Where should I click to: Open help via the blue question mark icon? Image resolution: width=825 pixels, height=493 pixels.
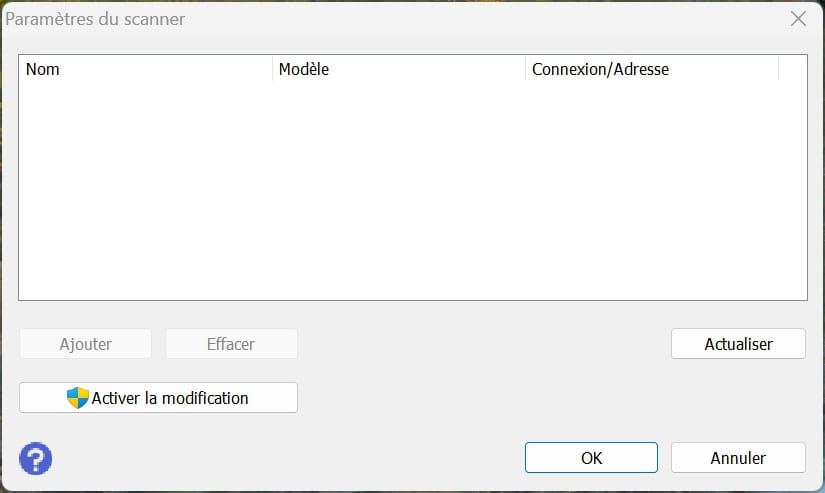coord(35,458)
